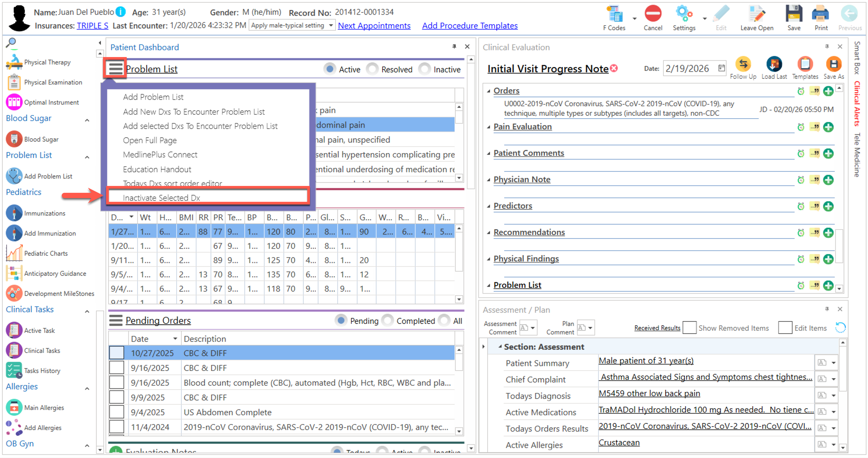The width and height of the screenshot is (868, 458).
Task: Click the Next Appointments link
Action: pos(374,26)
